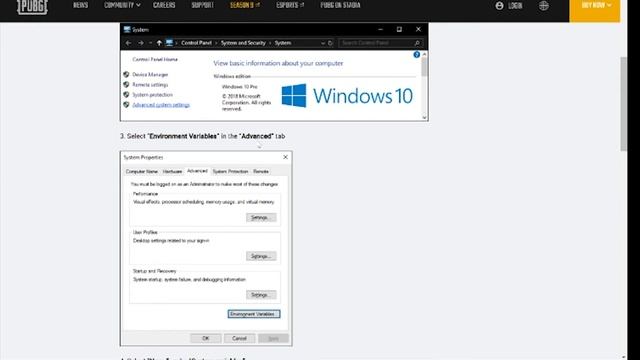This screenshot has height=360, width=640.
Task: Open the NEWS page
Action: pyautogui.click(x=80, y=5)
